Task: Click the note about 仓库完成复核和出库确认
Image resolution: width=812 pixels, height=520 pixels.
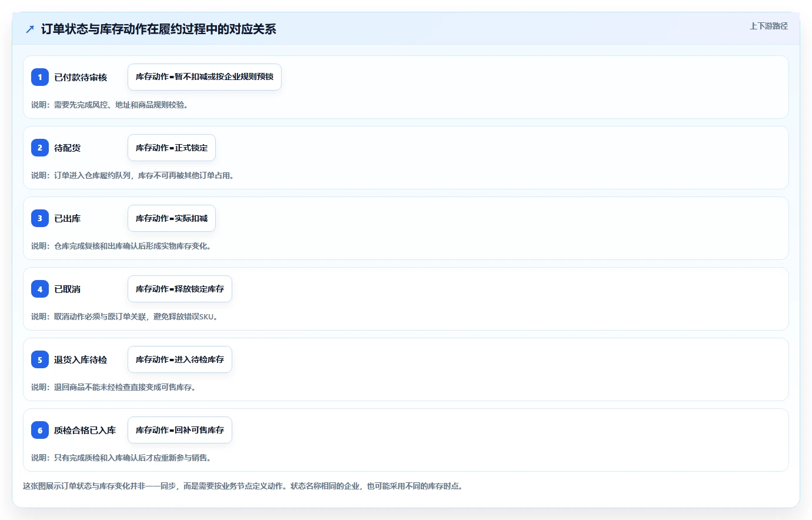Action: 121,246
